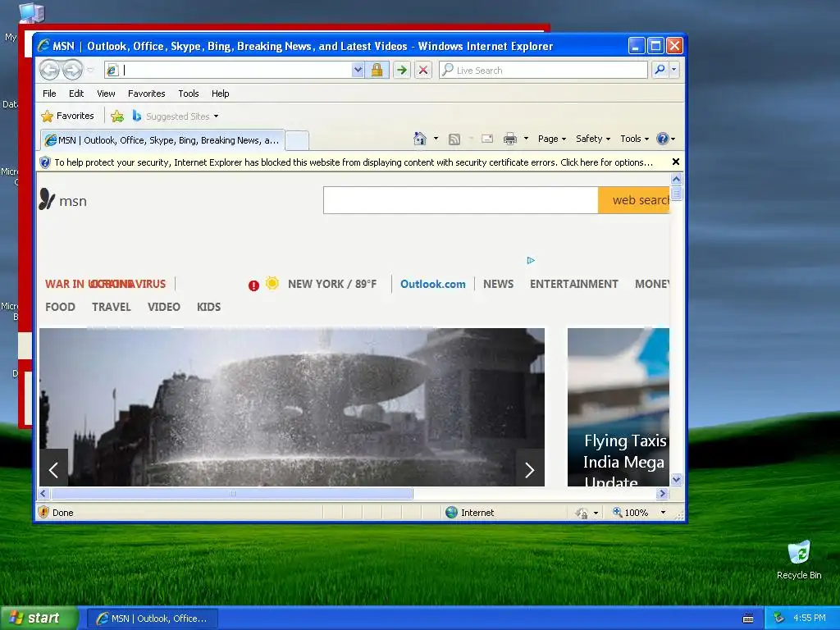Click the vertical scrollbar down arrow
This screenshot has width=840, height=630.
click(x=676, y=479)
